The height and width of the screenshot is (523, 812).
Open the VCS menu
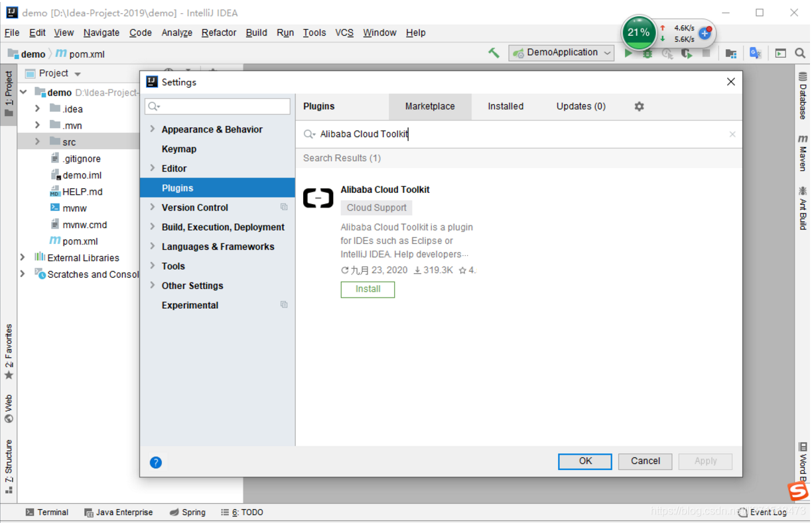(344, 32)
